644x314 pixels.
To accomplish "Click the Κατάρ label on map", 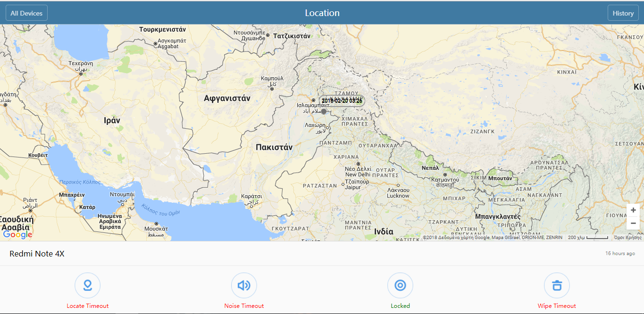I will 87,207.
